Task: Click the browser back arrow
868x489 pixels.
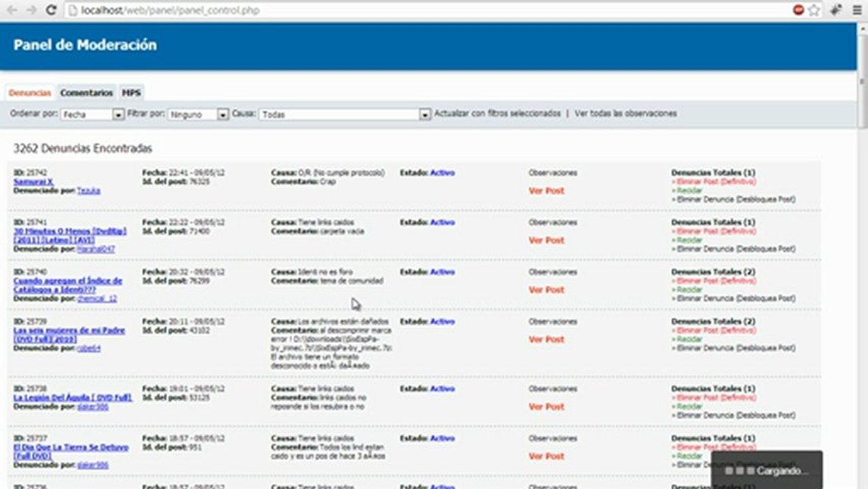Action: click(12, 10)
